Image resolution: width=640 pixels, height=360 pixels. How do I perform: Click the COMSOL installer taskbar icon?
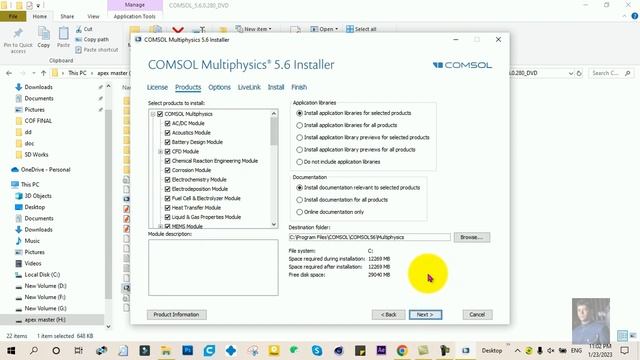click(465, 350)
